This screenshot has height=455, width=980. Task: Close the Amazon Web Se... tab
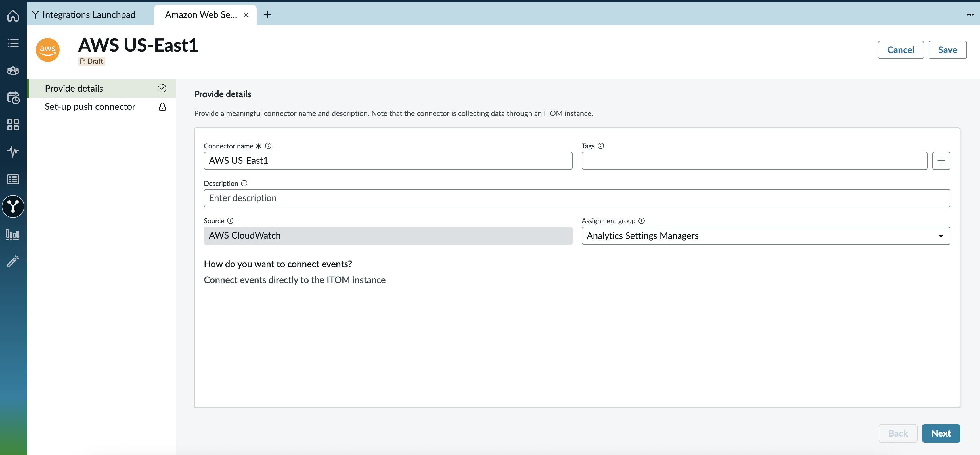[246, 15]
